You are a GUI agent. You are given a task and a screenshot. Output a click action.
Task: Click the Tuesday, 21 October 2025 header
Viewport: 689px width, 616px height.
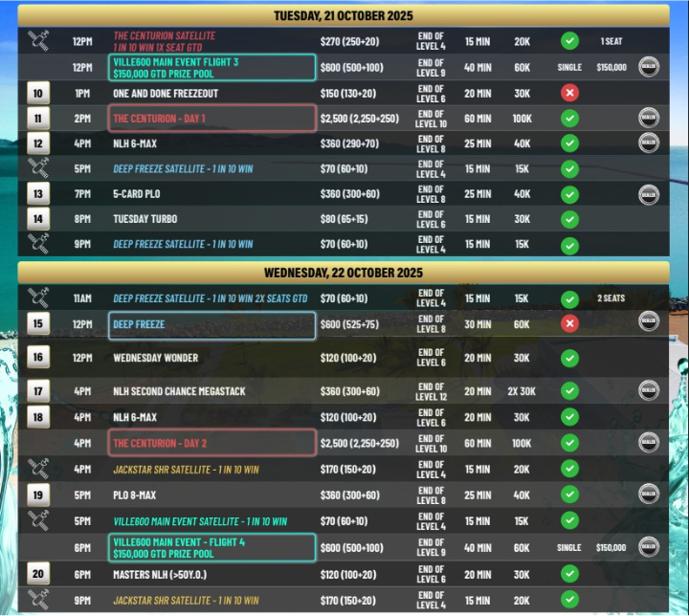(x=344, y=16)
